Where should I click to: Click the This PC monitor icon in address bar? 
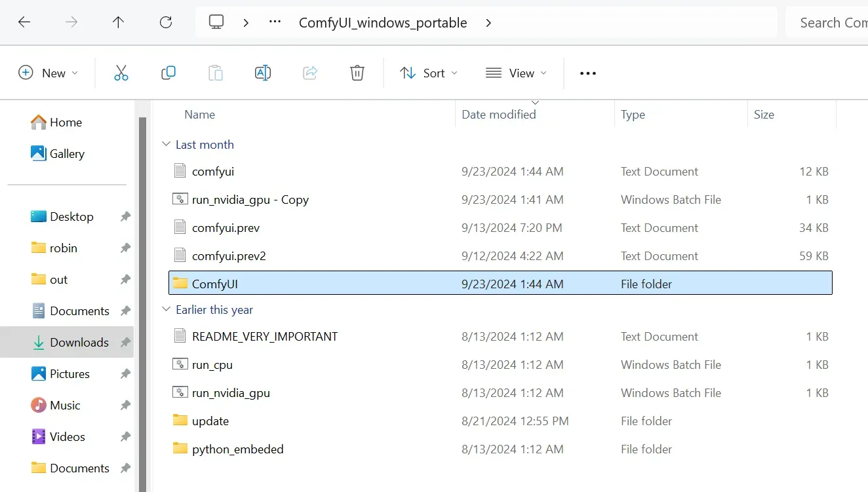click(x=216, y=22)
